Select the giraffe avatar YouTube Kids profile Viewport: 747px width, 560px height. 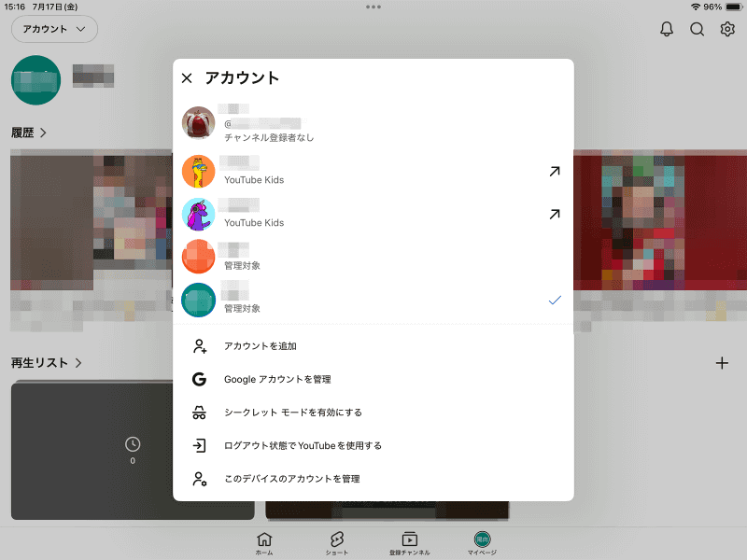(x=373, y=172)
